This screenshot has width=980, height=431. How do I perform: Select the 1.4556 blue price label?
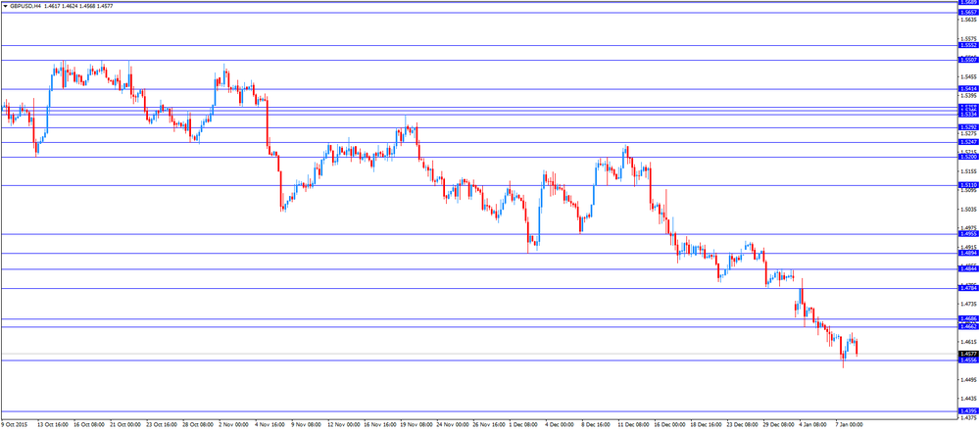[x=969, y=360]
